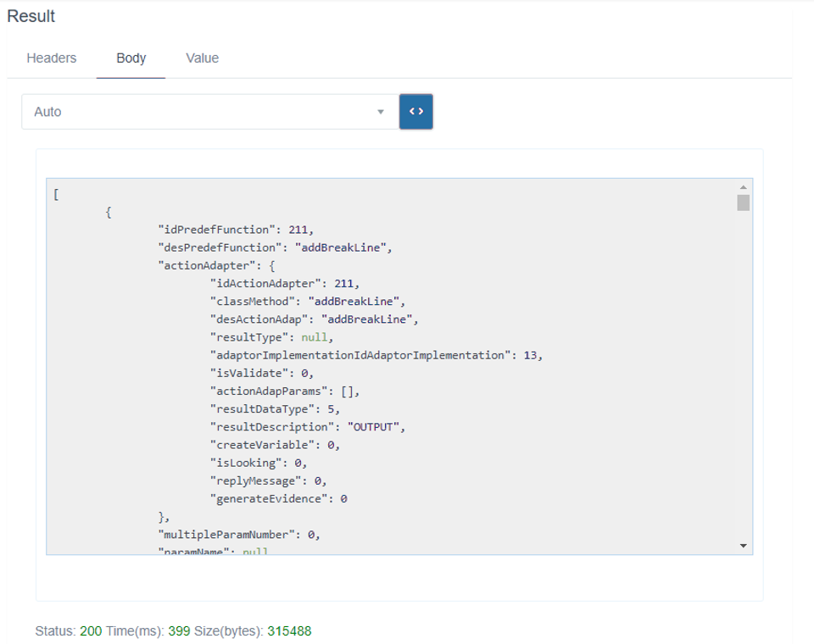Click the opening square bracket in JSON
This screenshot has width=814, height=644.
click(56, 194)
